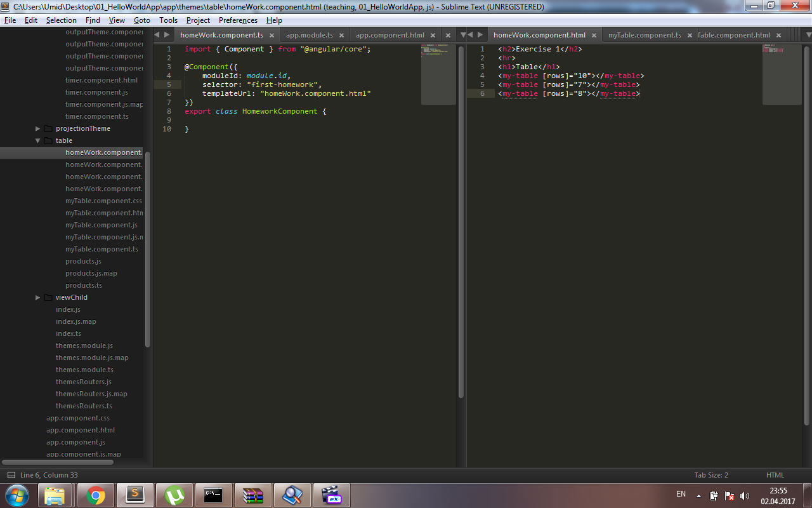Image resolution: width=812 pixels, height=508 pixels.
Task: Click the viewChild folder icon
Action: coord(48,297)
